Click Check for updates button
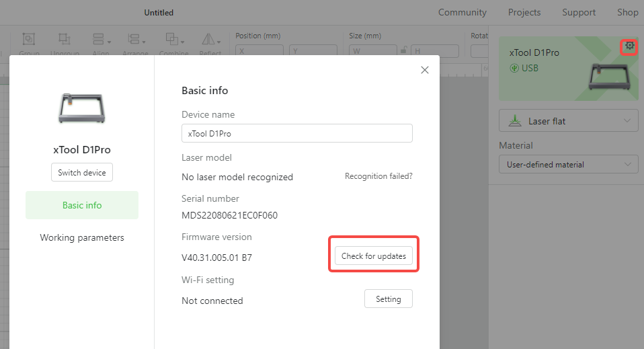The width and height of the screenshot is (644, 349). [373, 256]
